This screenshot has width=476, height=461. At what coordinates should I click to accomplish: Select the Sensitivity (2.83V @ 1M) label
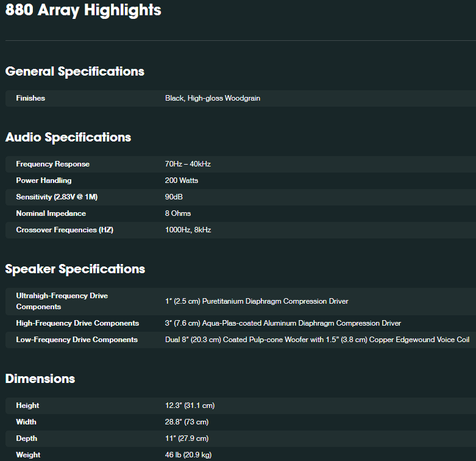[x=57, y=197]
